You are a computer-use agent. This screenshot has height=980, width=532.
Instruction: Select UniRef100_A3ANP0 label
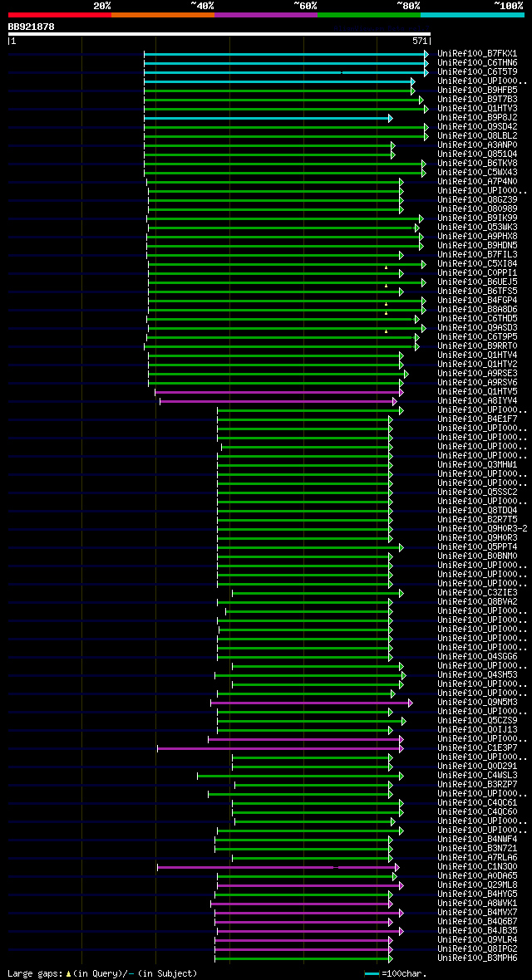click(x=477, y=145)
